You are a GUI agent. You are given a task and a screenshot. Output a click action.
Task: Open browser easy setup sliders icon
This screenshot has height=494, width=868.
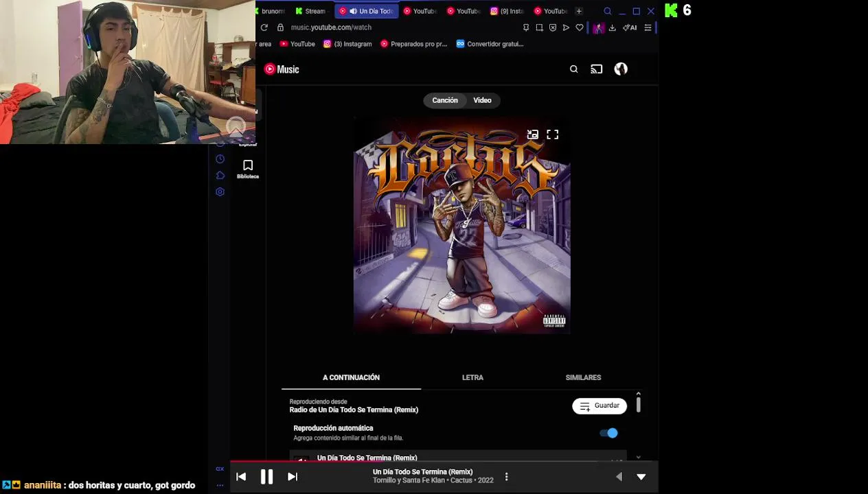coord(648,27)
